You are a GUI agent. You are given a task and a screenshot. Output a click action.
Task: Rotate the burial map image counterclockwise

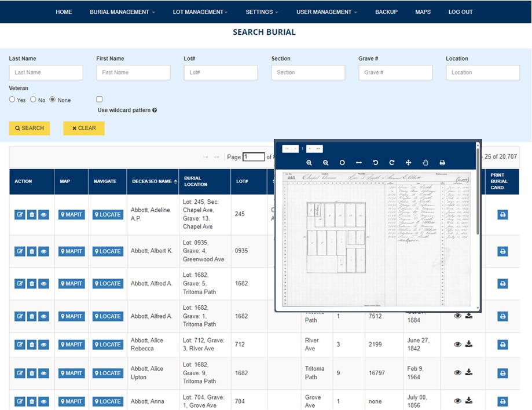[375, 163]
